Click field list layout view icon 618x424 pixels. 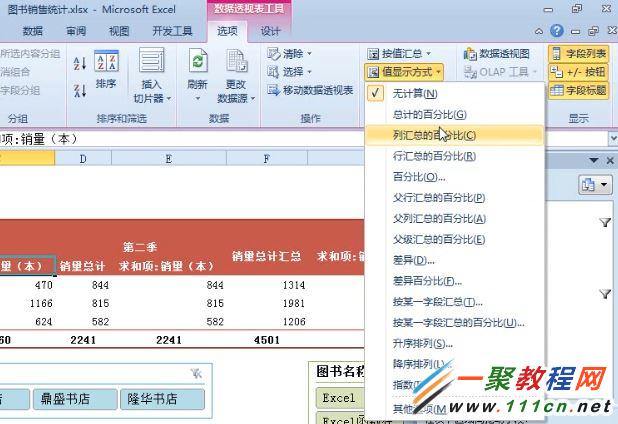coord(595,185)
